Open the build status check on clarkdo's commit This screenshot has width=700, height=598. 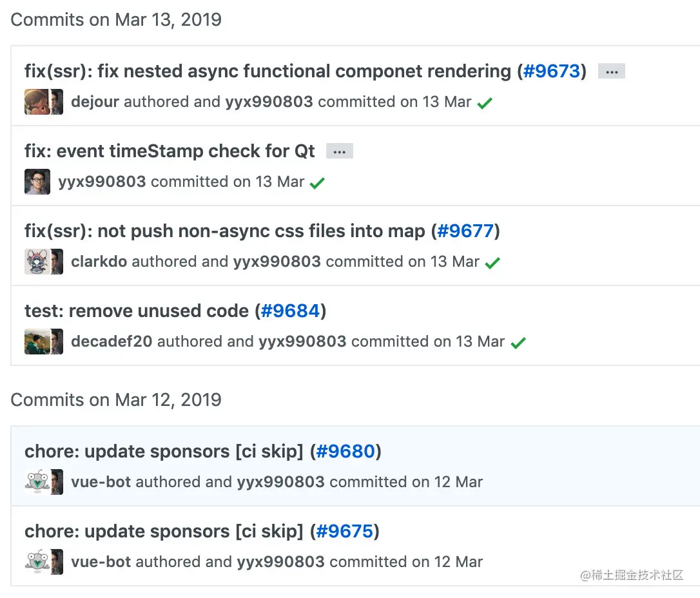tap(493, 263)
